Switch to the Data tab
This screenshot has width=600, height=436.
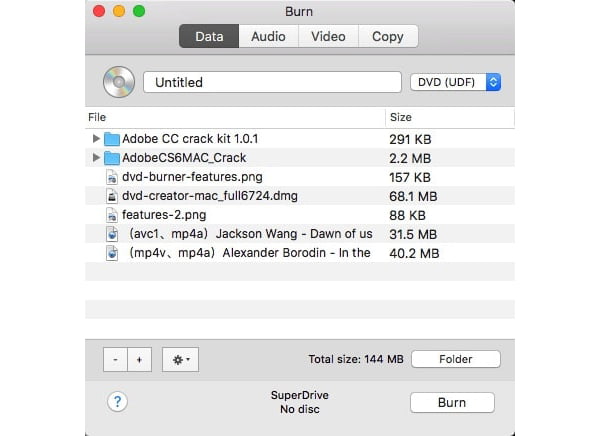(x=209, y=36)
